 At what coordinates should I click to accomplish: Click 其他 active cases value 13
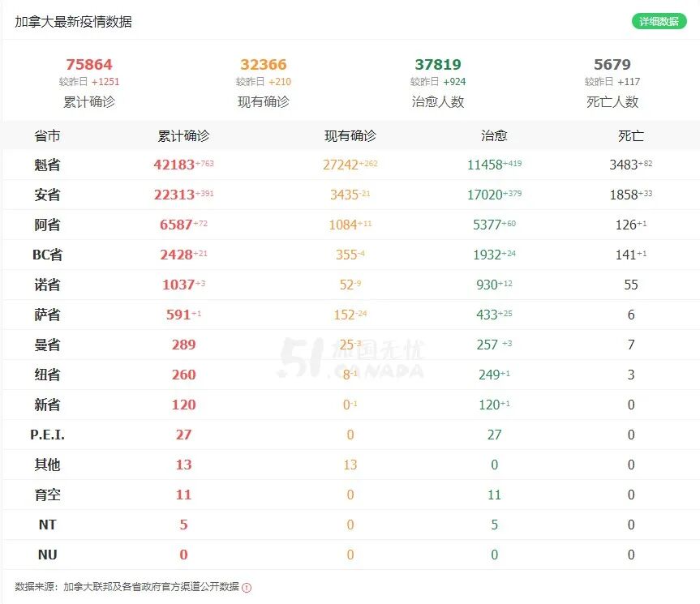[350, 465]
